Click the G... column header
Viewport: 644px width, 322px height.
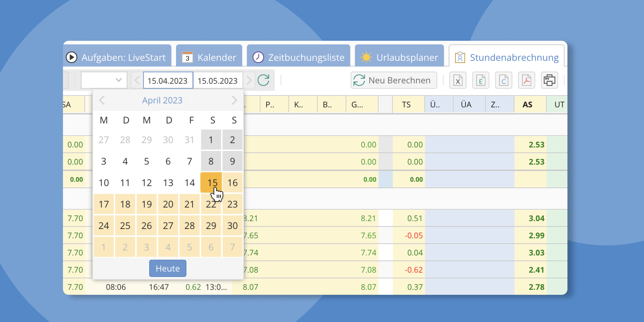click(x=362, y=104)
